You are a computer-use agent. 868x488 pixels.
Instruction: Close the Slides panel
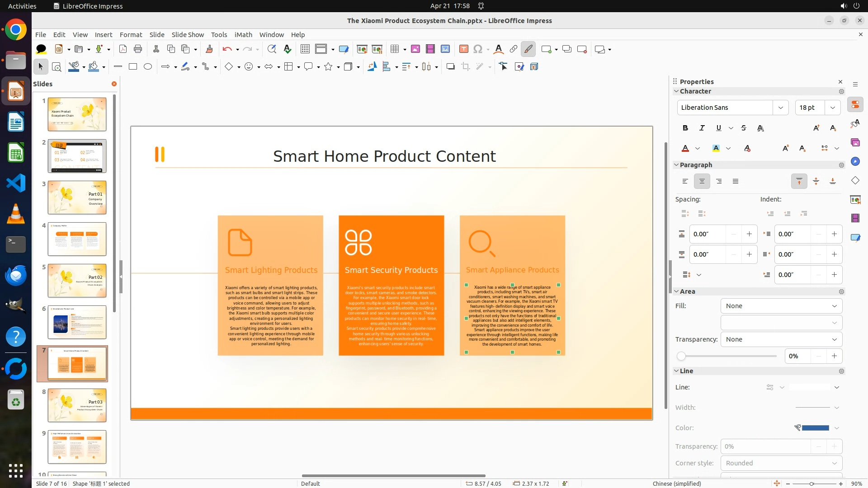(x=114, y=84)
